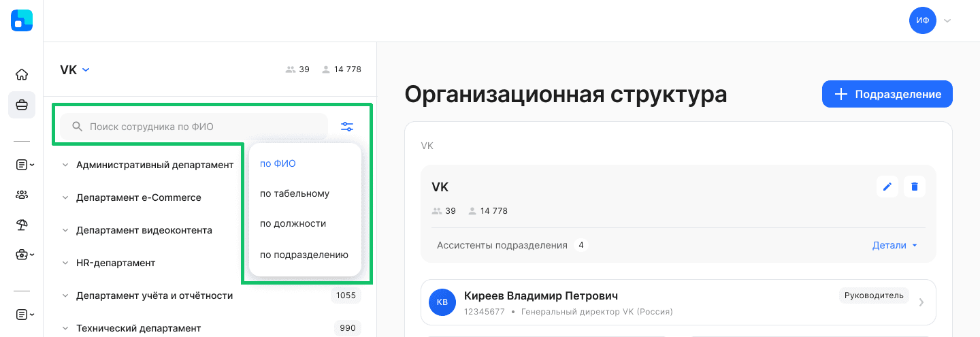Click the assistants count badge 4

pyautogui.click(x=581, y=245)
